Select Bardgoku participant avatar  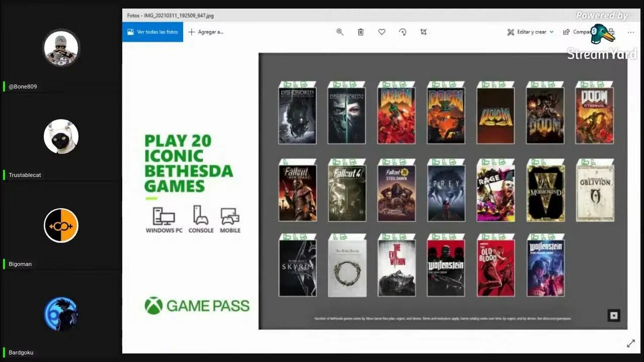[x=61, y=314]
